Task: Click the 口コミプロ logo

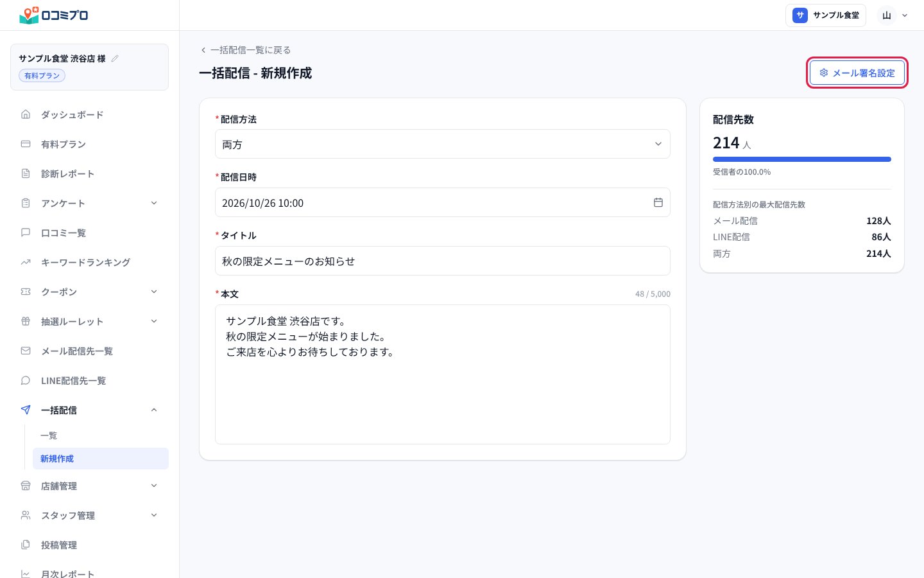Action: (x=54, y=15)
